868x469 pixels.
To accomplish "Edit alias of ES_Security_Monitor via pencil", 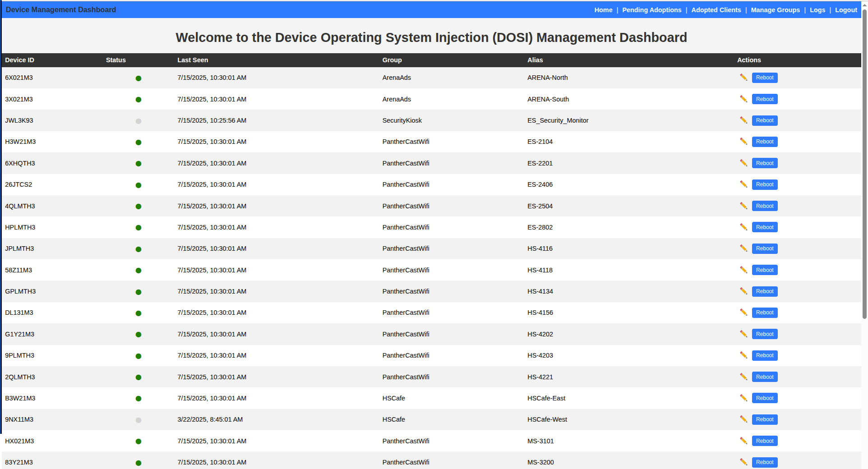I will click(743, 120).
